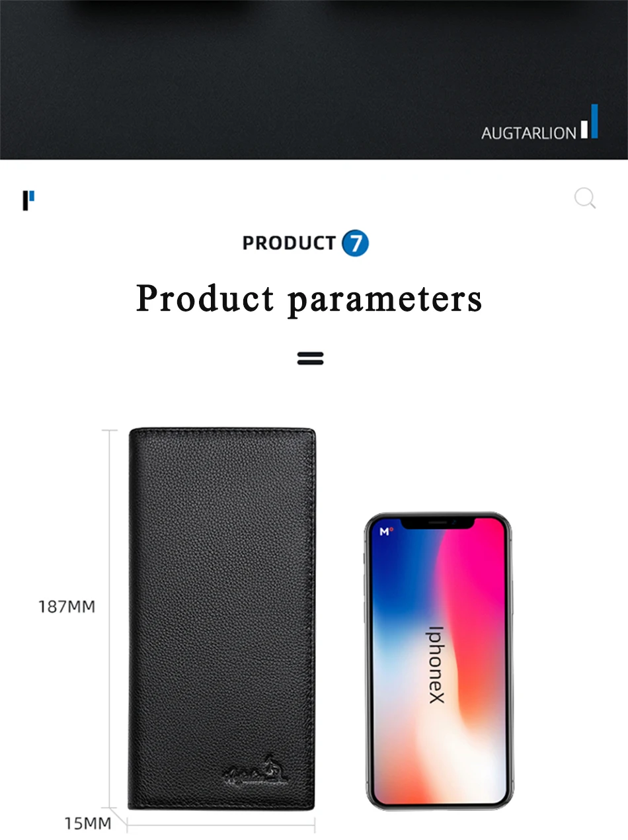Click the embossed logo on the wallet
The width and height of the screenshot is (628, 840).
[x=257, y=769]
